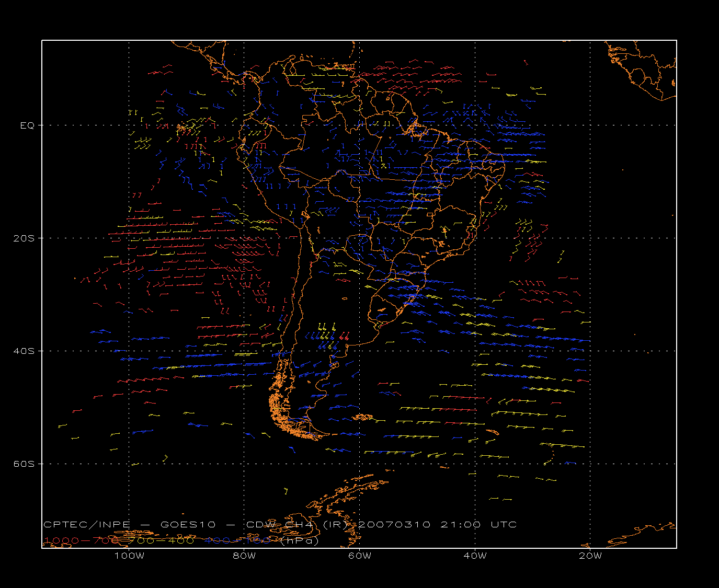This screenshot has height=588, width=719.
Task: Click the red 1000-700 legend entry
Action: (x=82, y=540)
